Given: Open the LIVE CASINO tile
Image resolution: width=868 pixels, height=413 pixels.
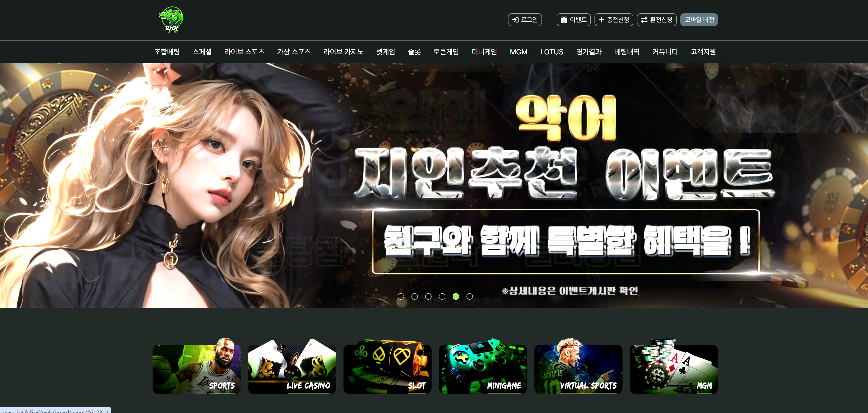Looking at the screenshot, I should tap(292, 369).
